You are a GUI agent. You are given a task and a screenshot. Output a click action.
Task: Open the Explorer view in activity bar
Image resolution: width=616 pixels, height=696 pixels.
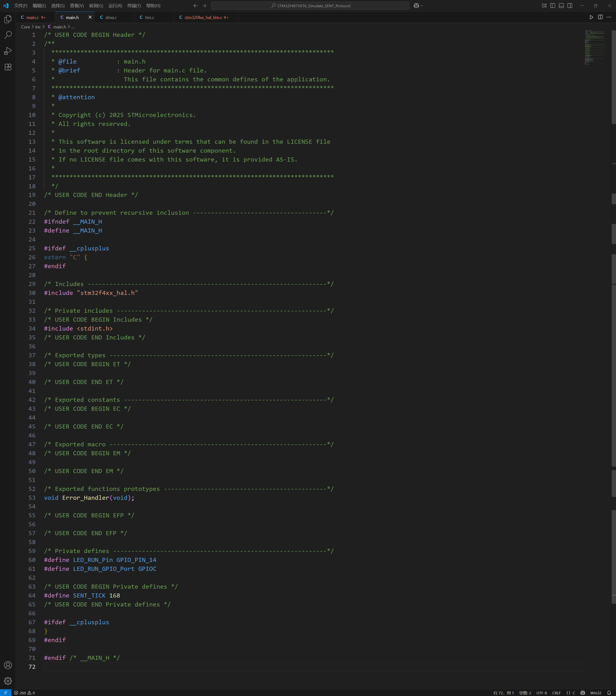pos(8,20)
